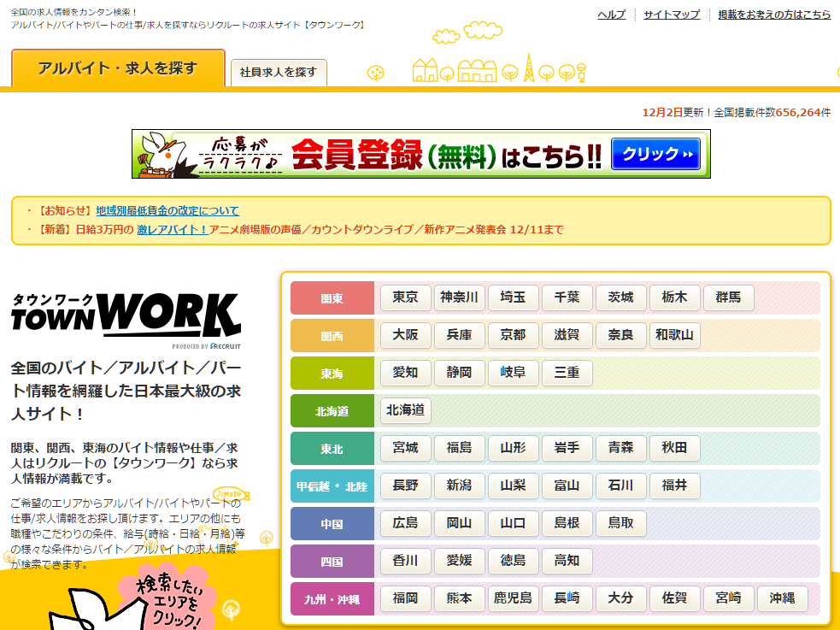Select 大分 prefecture
Viewport: 840px width, 630px height.
(621, 598)
